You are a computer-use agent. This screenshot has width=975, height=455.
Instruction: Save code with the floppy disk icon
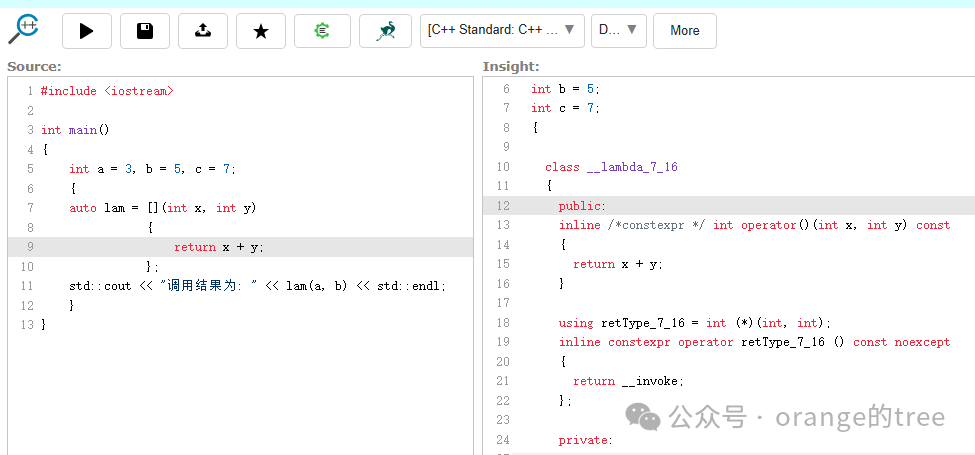[x=145, y=30]
